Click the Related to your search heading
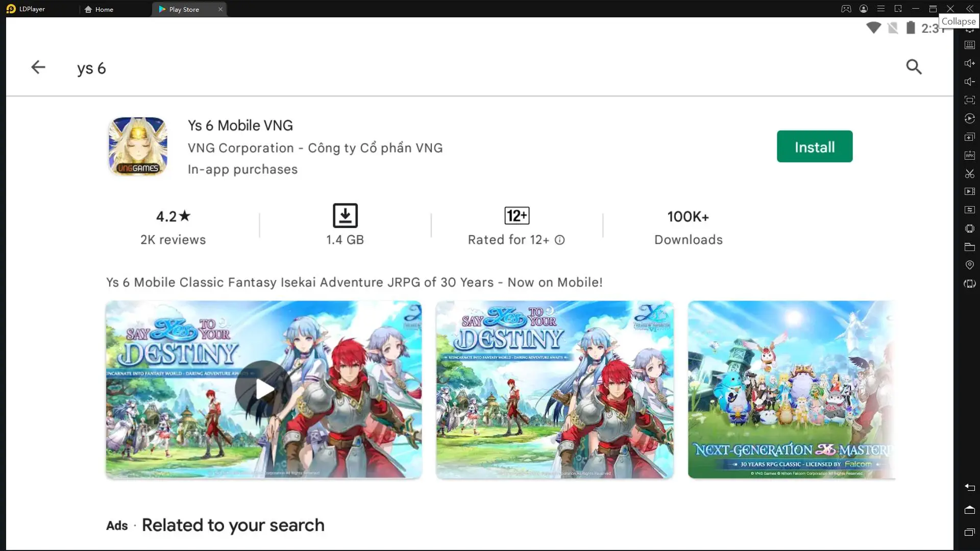Viewport: 980px width, 551px height. [233, 525]
